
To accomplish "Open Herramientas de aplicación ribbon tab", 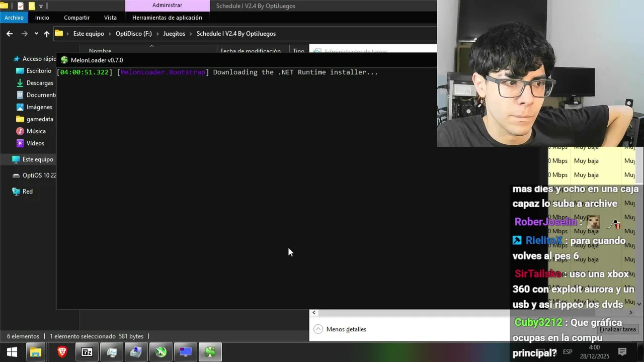I will (x=167, y=18).
